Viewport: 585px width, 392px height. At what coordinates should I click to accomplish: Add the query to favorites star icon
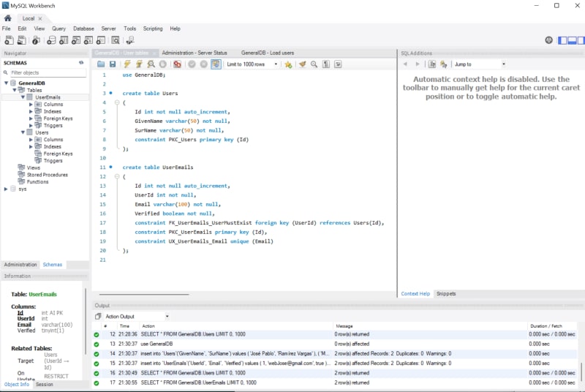pos(288,64)
